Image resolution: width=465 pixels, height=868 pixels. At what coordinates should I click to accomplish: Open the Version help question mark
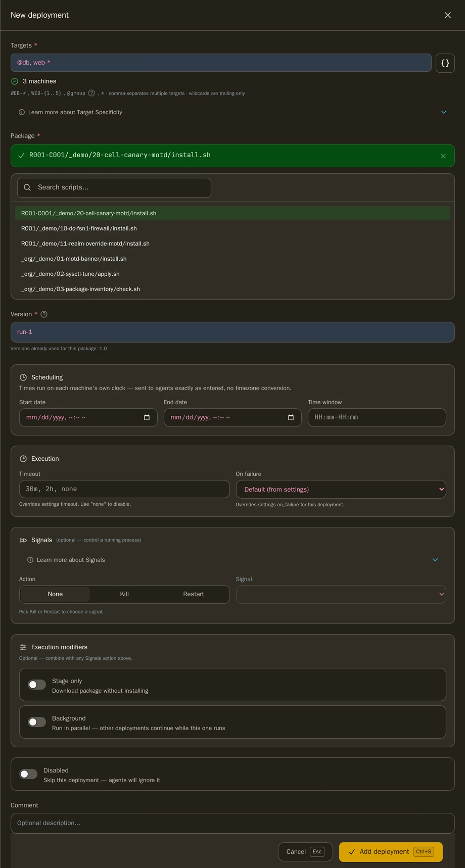pyautogui.click(x=44, y=314)
